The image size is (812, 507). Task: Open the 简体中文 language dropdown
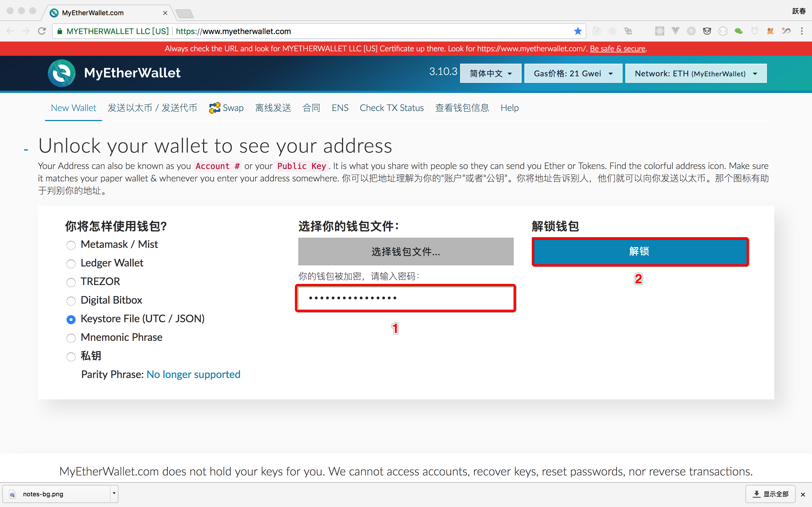pyautogui.click(x=490, y=74)
